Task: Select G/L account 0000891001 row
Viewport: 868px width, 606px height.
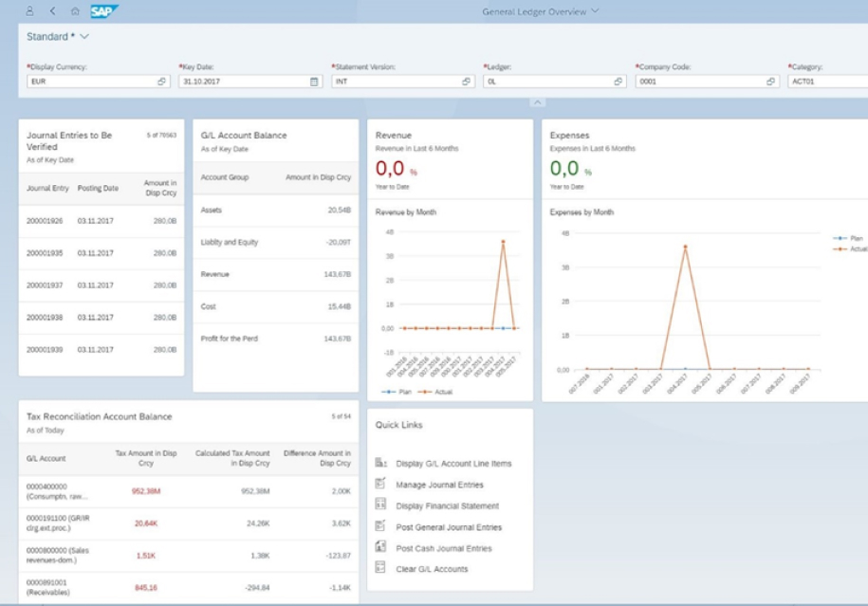Action: pyautogui.click(x=189, y=588)
